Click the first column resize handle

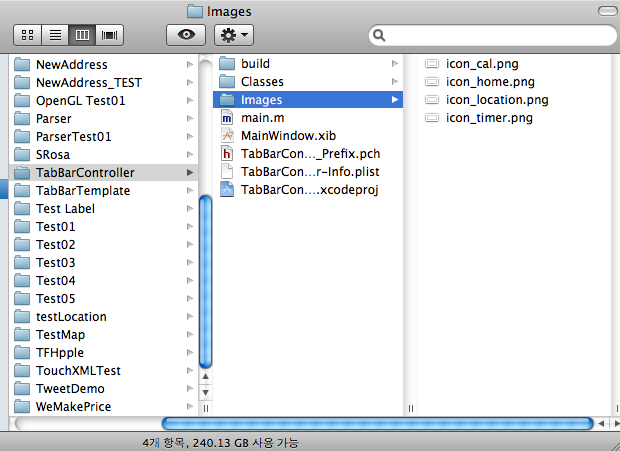click(x=206, y=408)
